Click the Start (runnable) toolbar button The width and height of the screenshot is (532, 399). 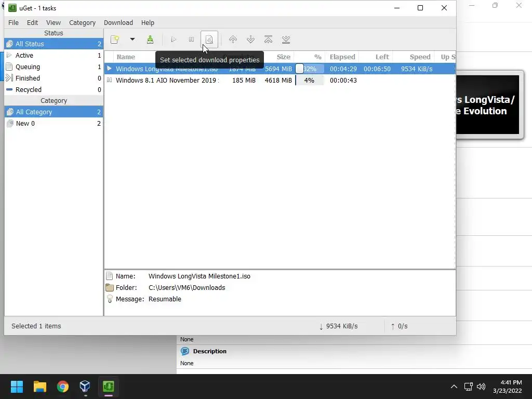[x=174, y=39]
